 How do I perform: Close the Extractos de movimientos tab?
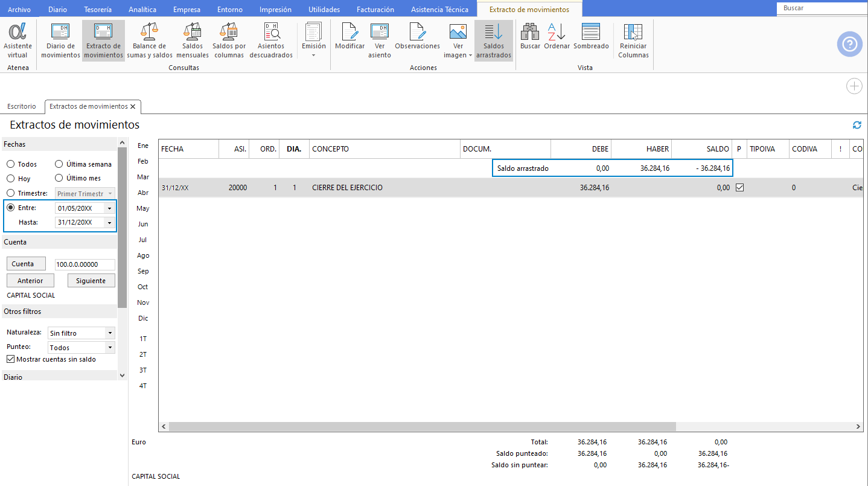point(133,106)
